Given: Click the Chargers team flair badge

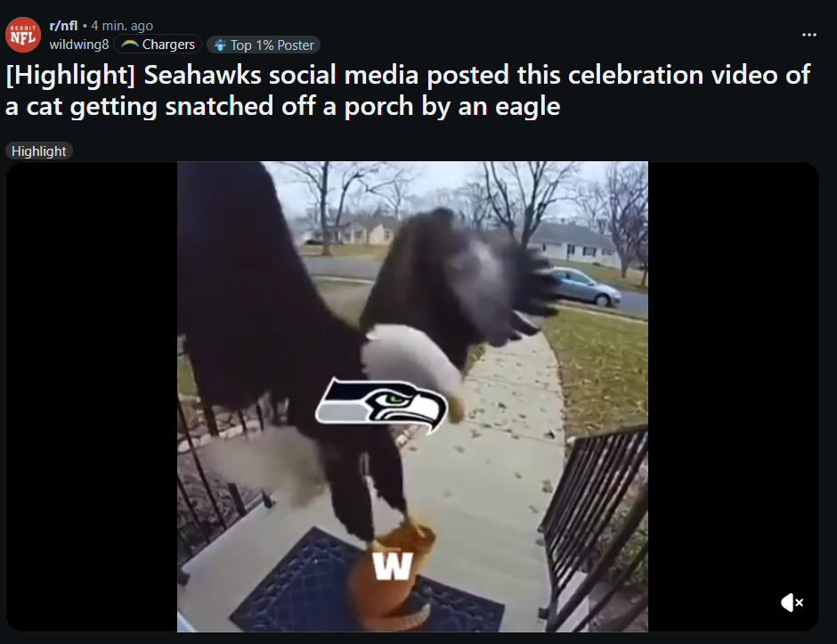Looking at the screenshot, I should pyautogui.click(x=158, y=45).
